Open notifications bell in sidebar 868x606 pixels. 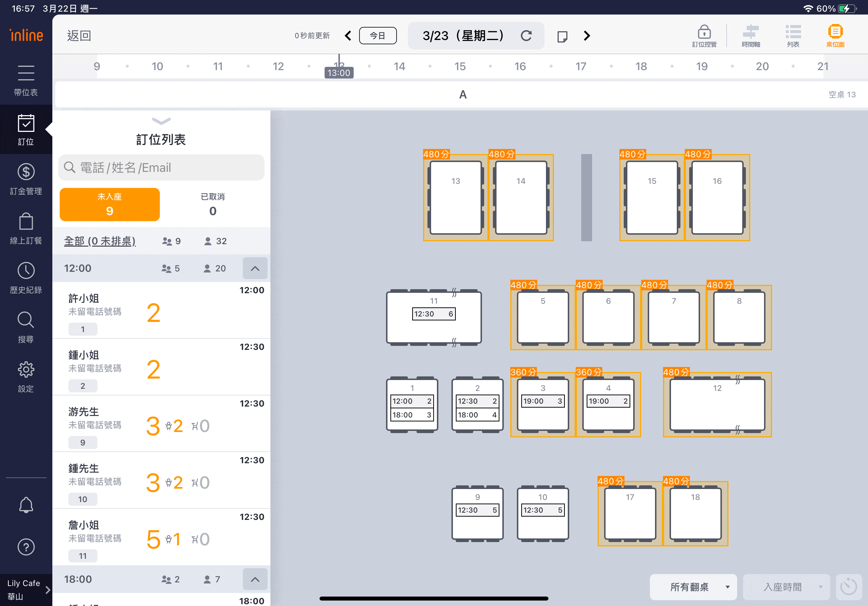coord(26,505)
